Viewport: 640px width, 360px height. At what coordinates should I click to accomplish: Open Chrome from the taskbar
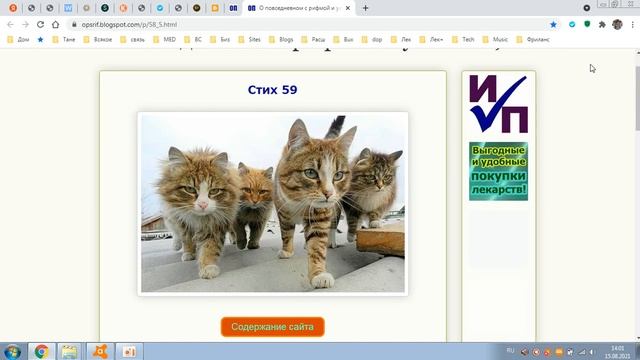(41, 351)
